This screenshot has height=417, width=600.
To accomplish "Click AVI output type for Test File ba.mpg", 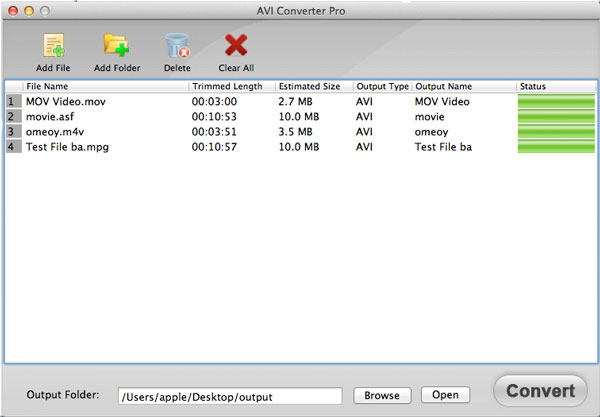I will tap(364, 147).
